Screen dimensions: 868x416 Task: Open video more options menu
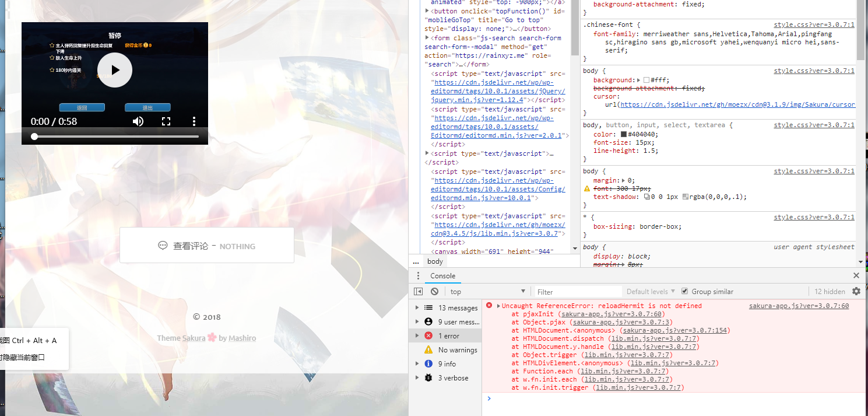pos(194,121)
